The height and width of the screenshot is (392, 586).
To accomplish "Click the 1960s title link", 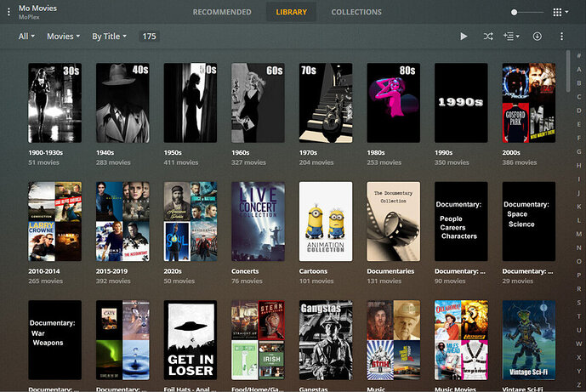I will [241, 152].
